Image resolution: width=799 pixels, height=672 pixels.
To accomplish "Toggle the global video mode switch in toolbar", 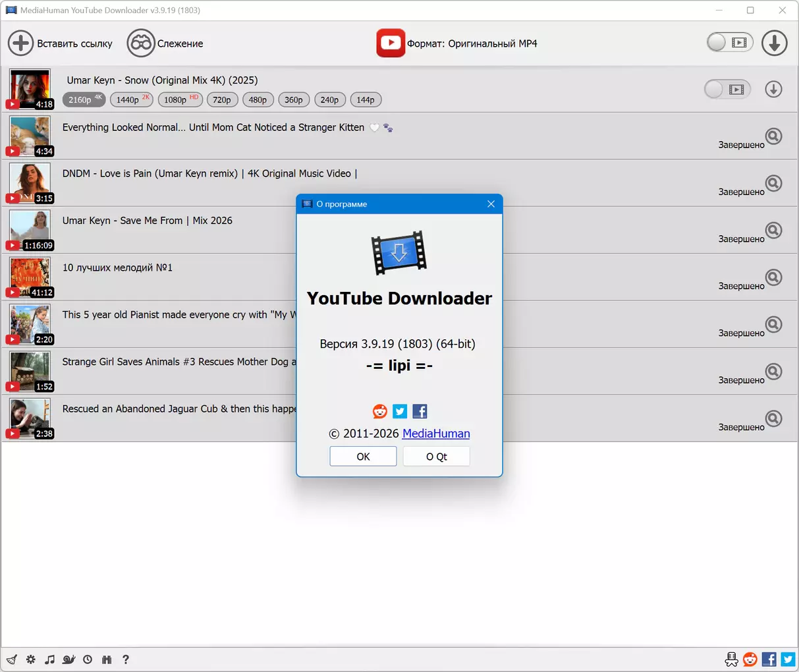I will click(729, 43).
